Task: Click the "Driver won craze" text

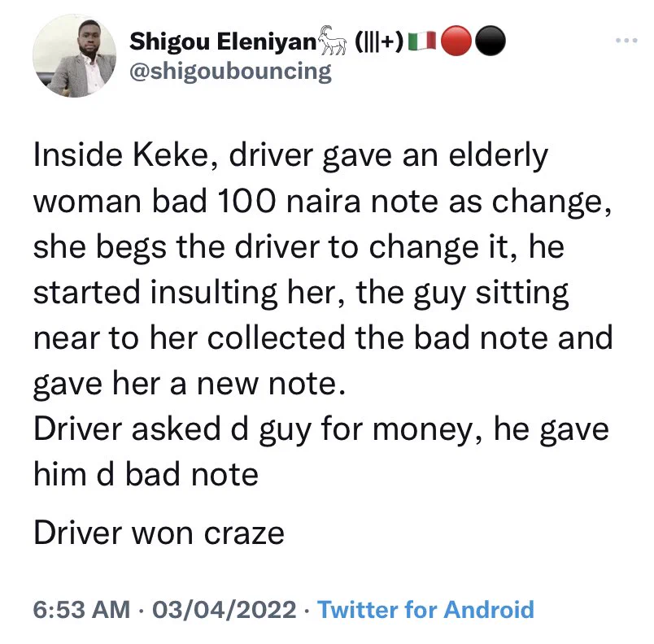Action: pyautogui.click(x=159, y=533)
